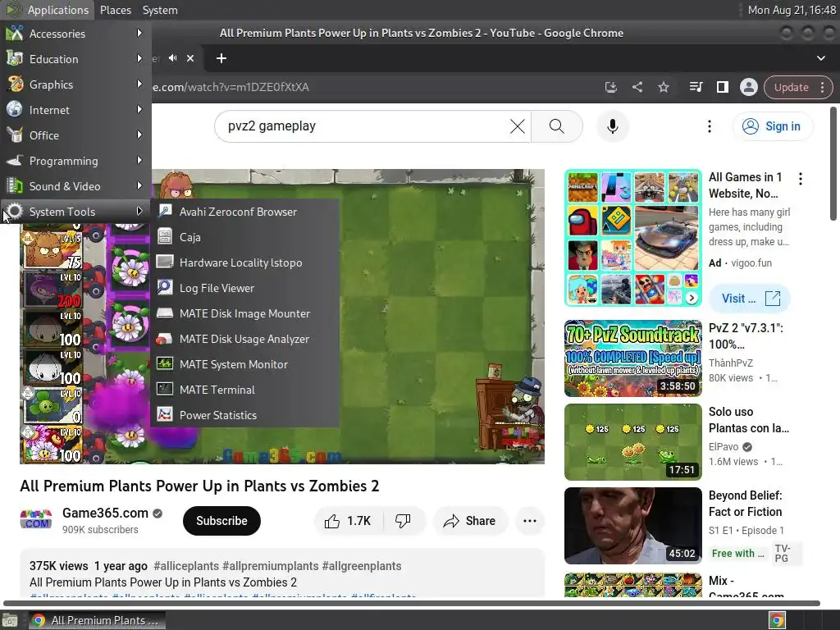The height and width of the screenshot is (630, 840).
Task: Click the Share button
Action: [x=470, y=521]
